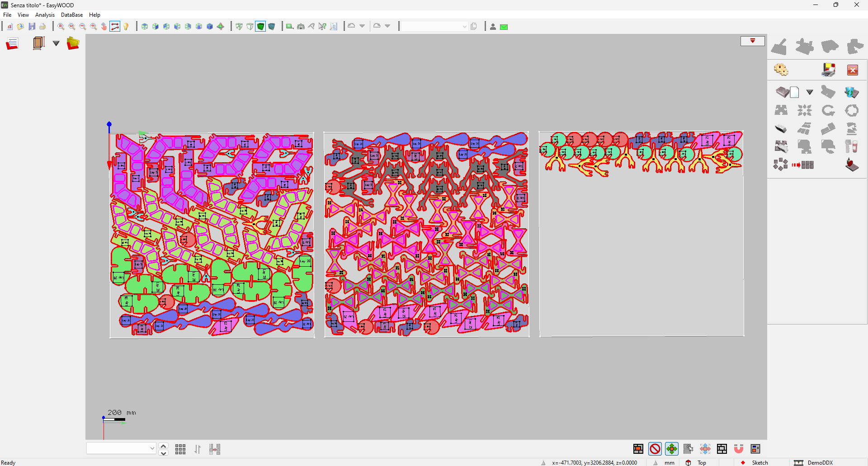
Task: Click the red arrow to grid icon
Action: tap(803, 165)
